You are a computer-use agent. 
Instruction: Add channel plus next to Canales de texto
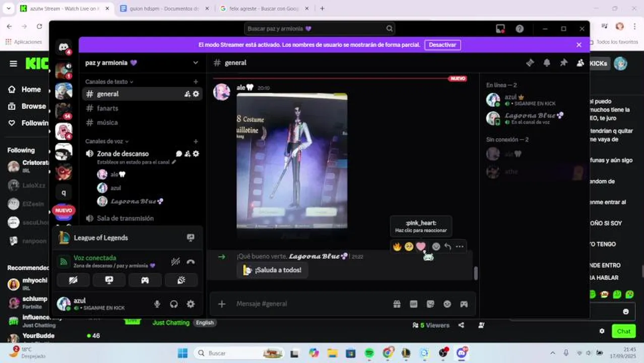click(196, 82)
